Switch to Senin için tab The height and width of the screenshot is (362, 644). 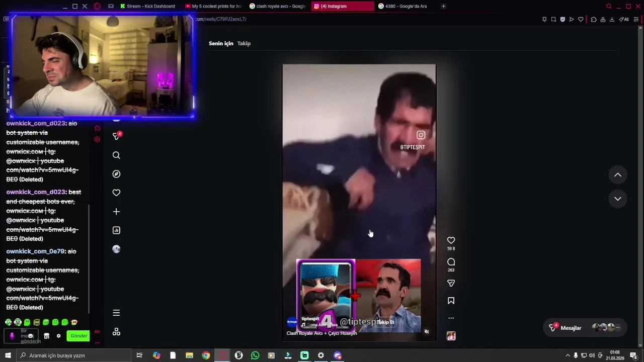tap(221, 43)
